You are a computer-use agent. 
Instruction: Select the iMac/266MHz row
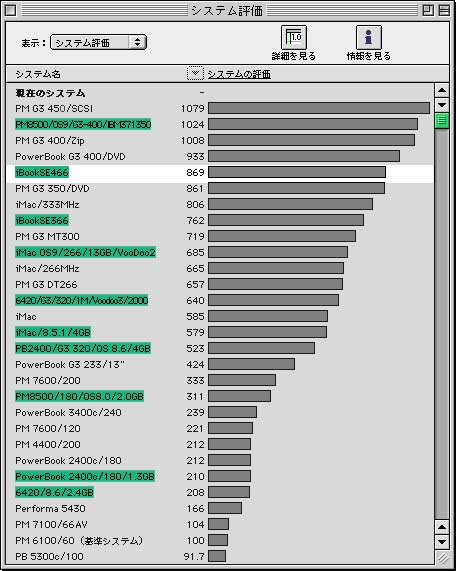point(220,268)
